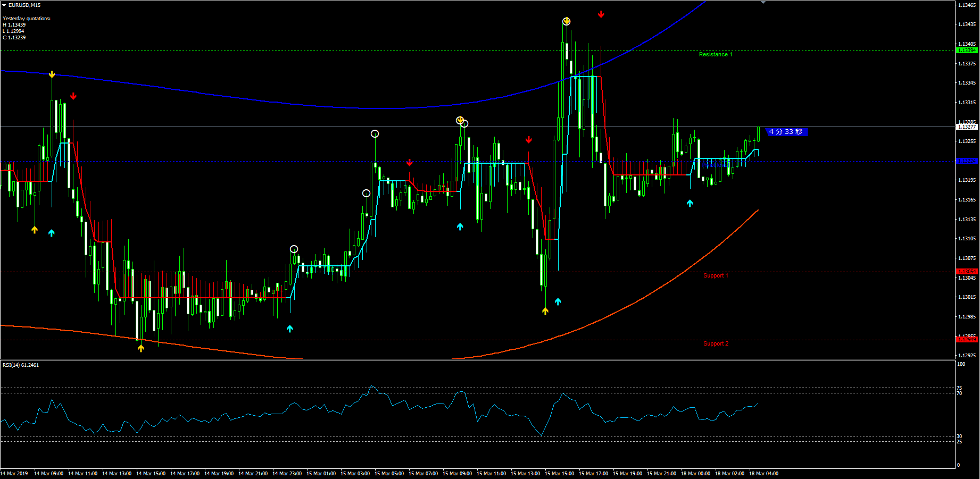Click the cyan up arrow nearest the latest candles

pos(690,203)
